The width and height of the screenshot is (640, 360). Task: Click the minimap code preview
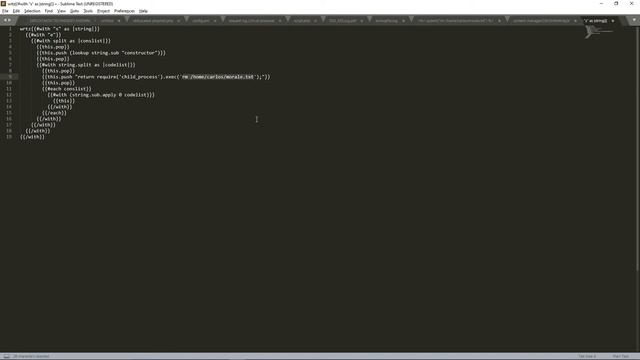pyautogui.click(x=598, y=31)
